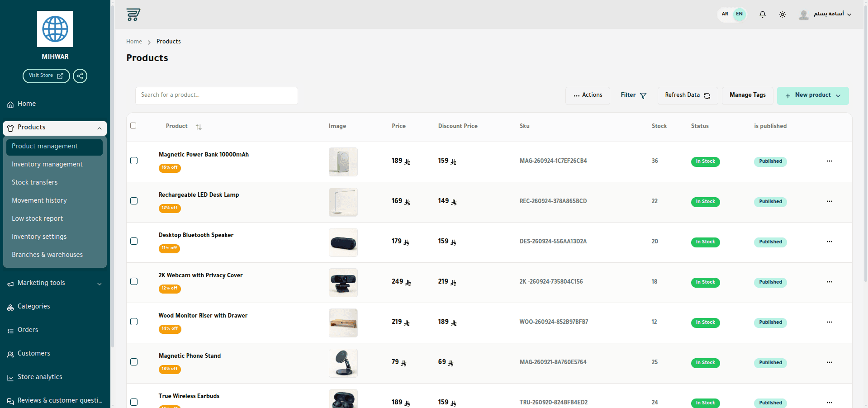Check the 2K Webcam with Privacy Cover row
This screenshot has height=408, width=868.
134,281
